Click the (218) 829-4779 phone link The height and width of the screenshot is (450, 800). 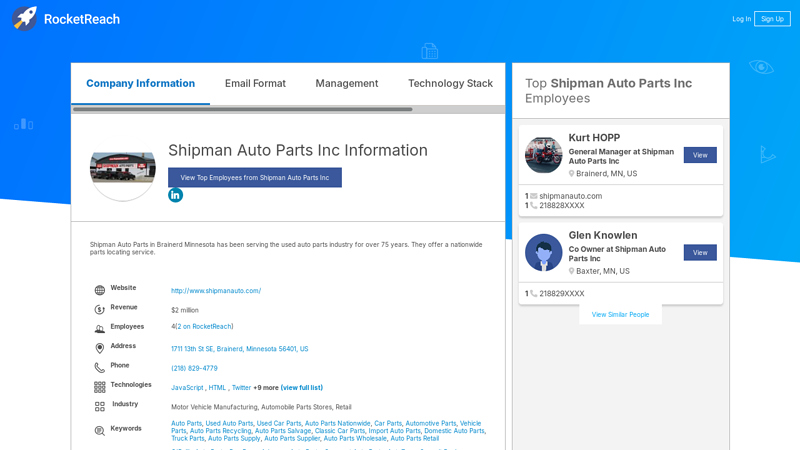coord(194,368)
